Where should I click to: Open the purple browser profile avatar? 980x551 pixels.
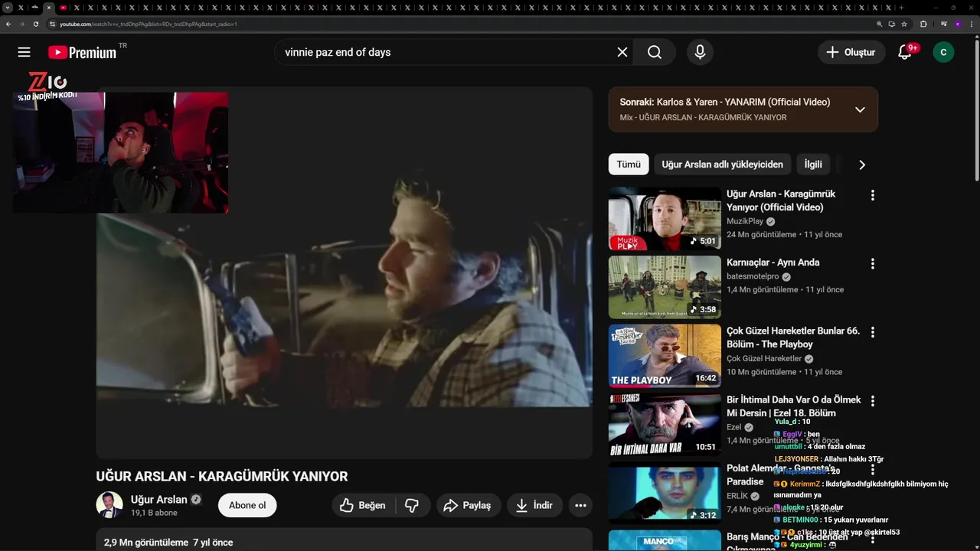tap(957, 24)
